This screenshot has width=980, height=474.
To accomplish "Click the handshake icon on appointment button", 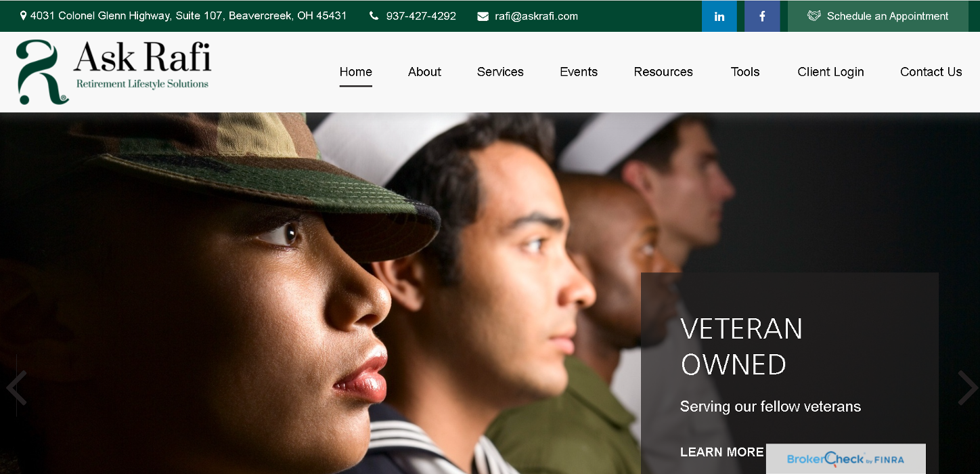I will [x=814, y=16].
